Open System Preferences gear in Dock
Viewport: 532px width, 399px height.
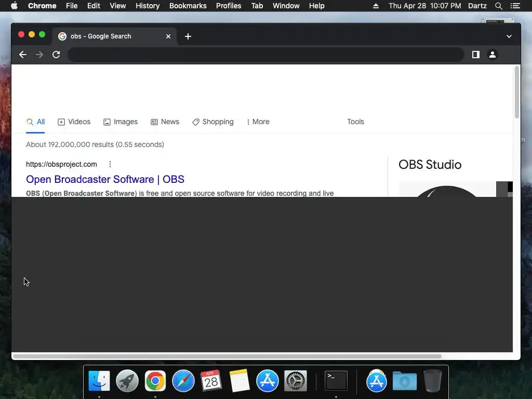[x=296, y=381]
